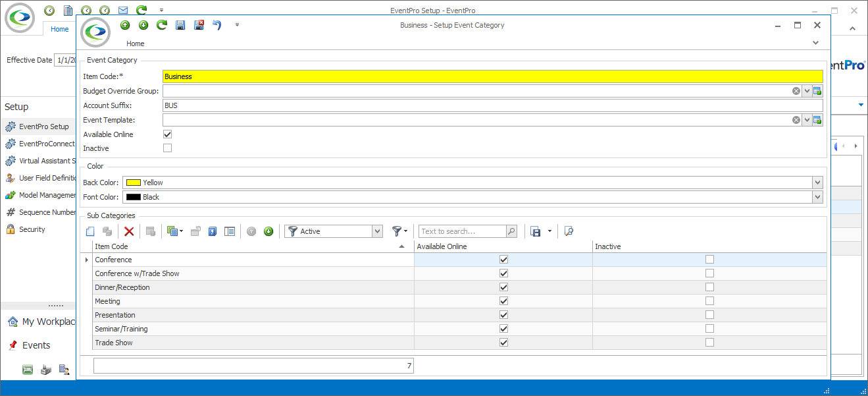Click the Item Code field containing Business
This screenshot has width=868, height=396.
[x=493, y=76]
